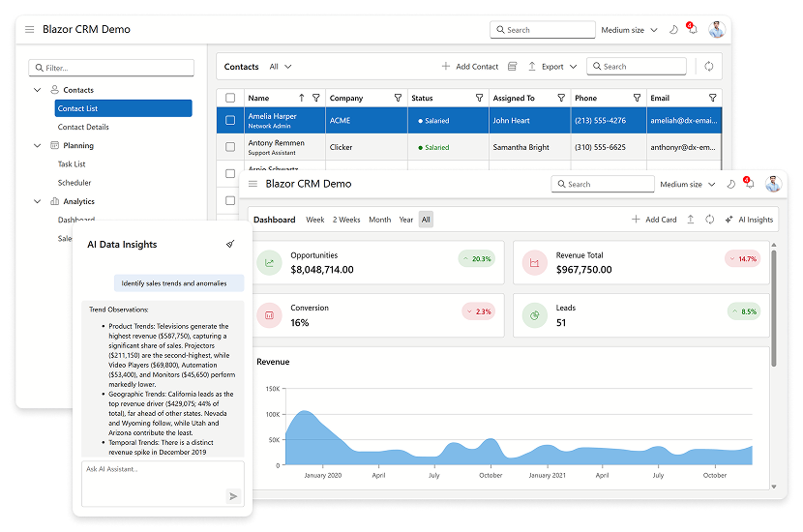Viewport: 803px width, 532px height.
Task: Focus the Ask AI Assistant text box
Action: click(163, 484)
